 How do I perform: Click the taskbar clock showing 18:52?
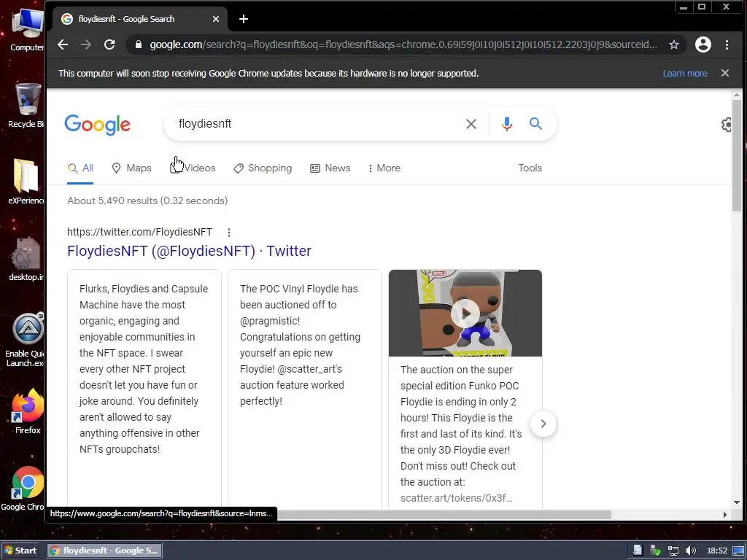coord(717,551)
